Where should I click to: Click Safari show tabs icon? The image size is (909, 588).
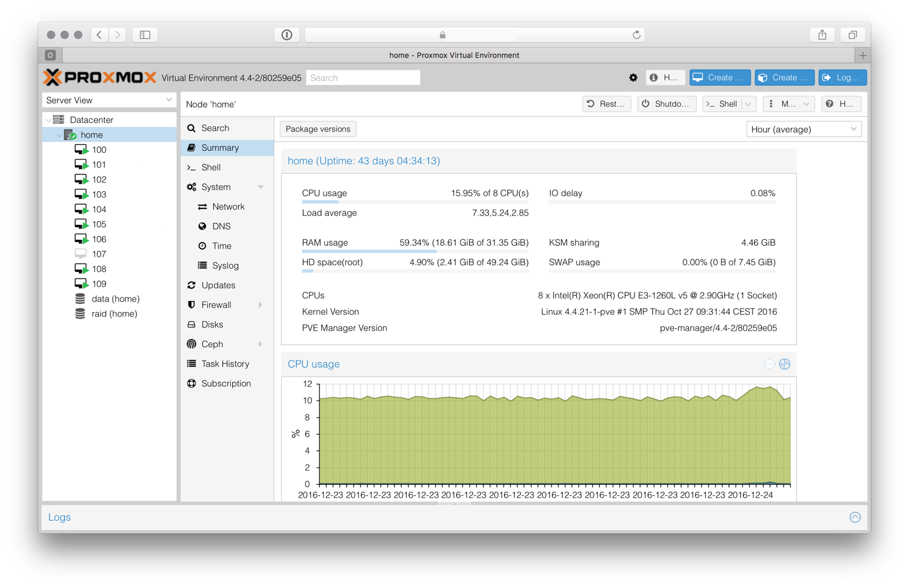coord(853,35)
